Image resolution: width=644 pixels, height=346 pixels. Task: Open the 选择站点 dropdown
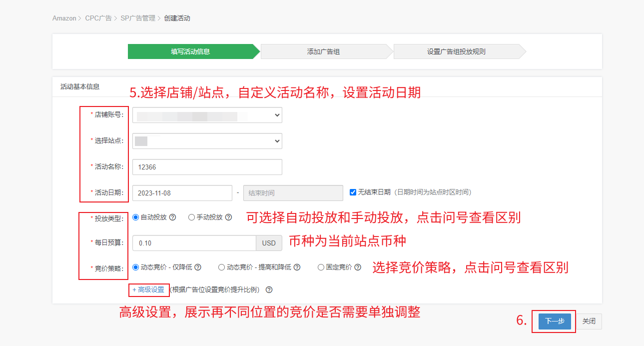(x=207, y=141)
